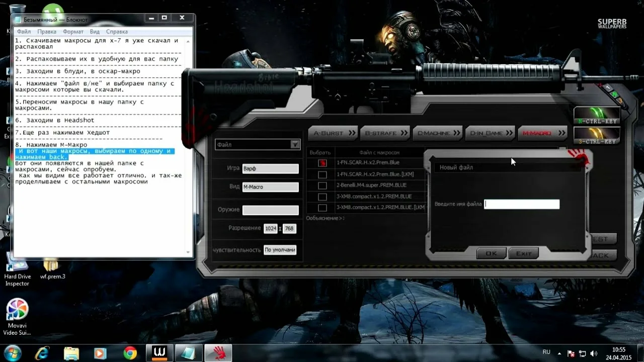
Task: Select macro row 2-Benelli.M4.super.PREM.BLUE
Action: coord(371,186)
